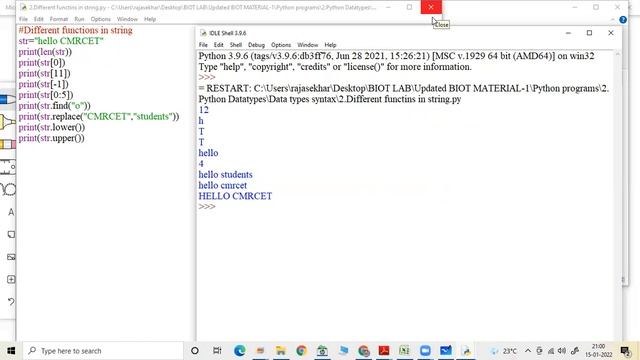Viewport: 640px width, 360px height.
Task: Close the string.py editor window
Action: (431, 7)
